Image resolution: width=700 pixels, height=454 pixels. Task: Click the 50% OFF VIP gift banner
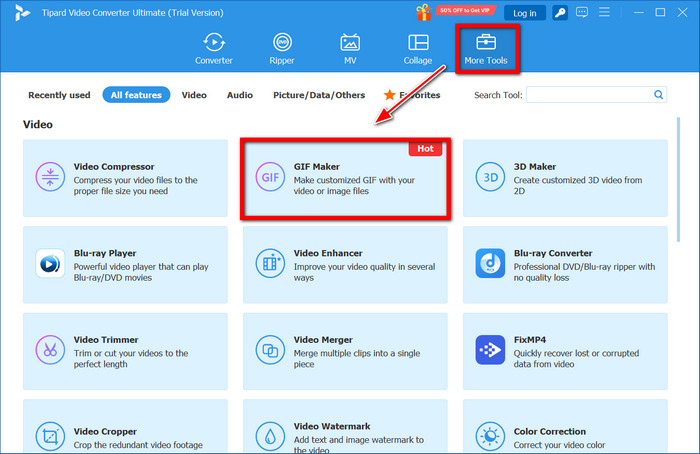[456, 12]
